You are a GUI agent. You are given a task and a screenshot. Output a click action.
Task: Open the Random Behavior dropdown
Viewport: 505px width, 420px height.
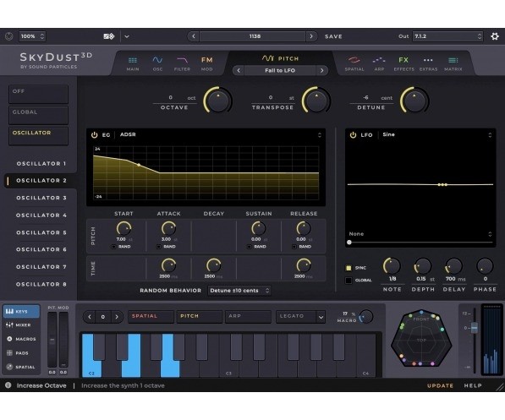(239, 291)
